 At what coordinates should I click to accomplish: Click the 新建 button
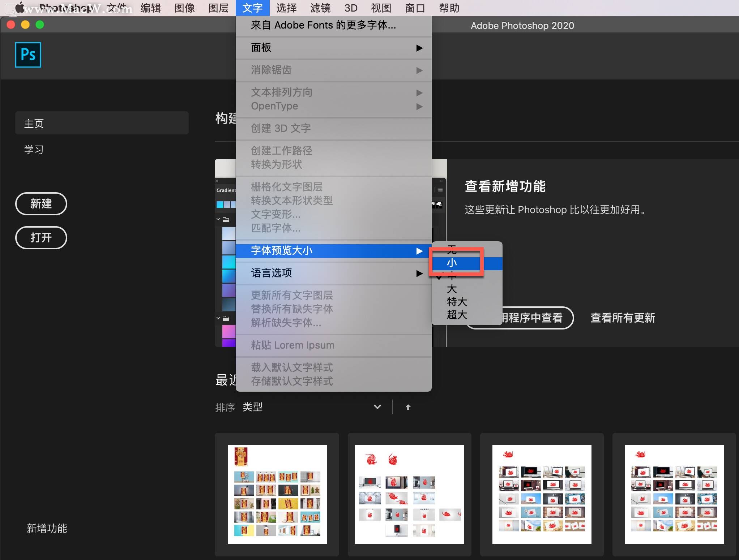(x=41, y=204)
